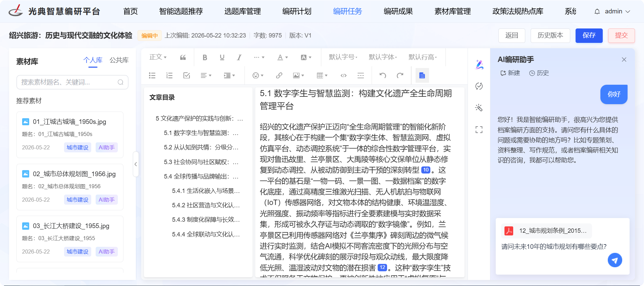Image resolution: width=644 pixels, height=286 pixels.
Task: Click the 保存 save button
Action: click(x=589, y=35)
